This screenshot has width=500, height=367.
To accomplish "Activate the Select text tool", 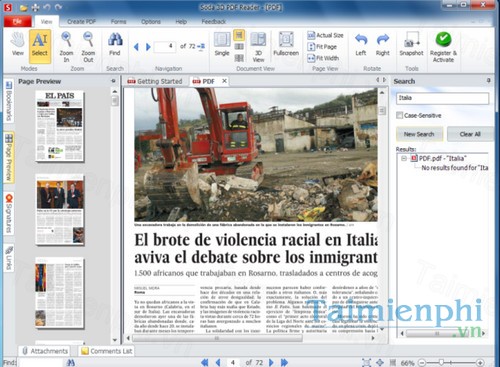I will 40,46.
